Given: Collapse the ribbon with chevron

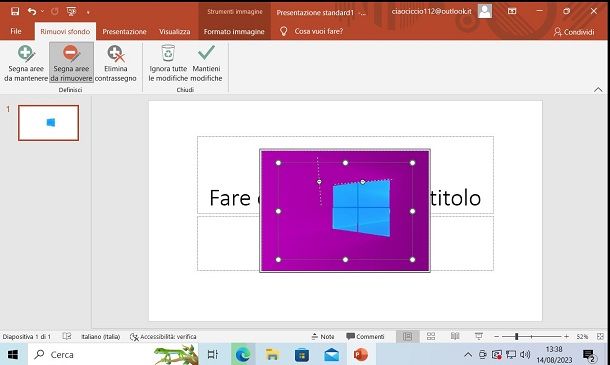Looking at the screenshot, I should (x=598, y=89).
